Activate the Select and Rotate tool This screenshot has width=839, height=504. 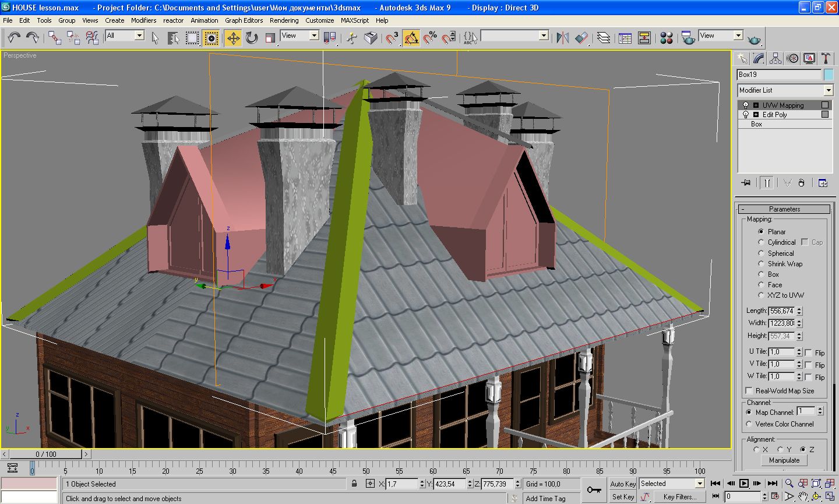252,38
